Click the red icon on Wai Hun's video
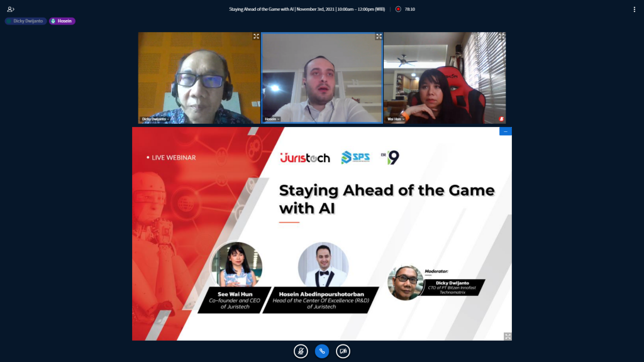The image size is (644, 362). coord(501,118)
